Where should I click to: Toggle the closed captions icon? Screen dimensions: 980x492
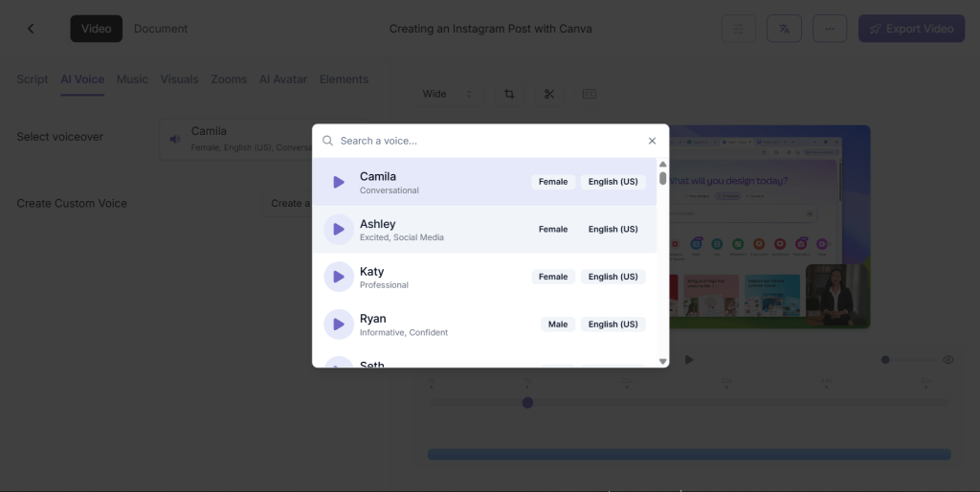(x=589, y=94)
